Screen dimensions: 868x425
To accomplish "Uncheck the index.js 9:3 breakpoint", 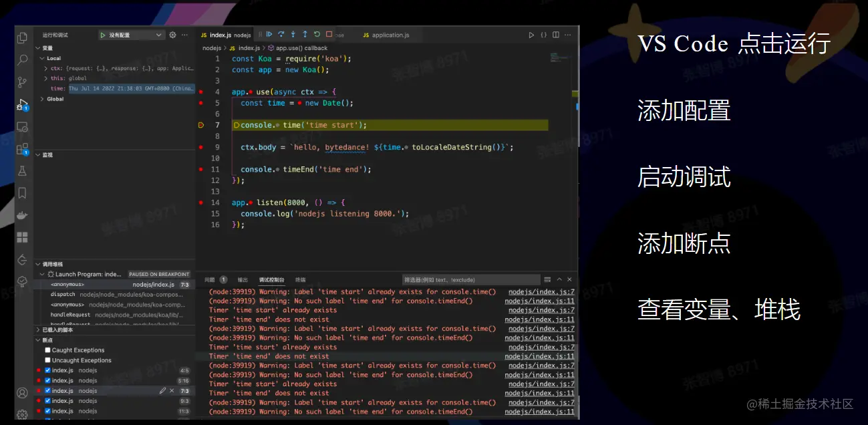I will (48, 401).
